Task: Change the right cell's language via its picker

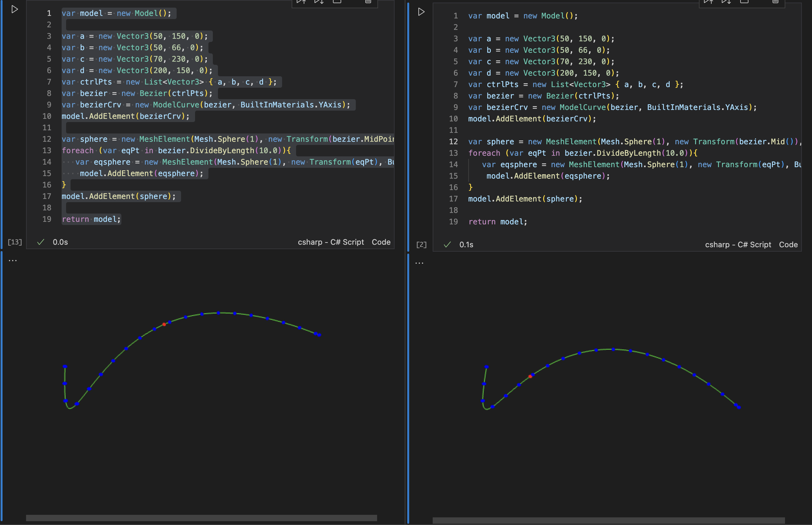Action: pos(738,244)
